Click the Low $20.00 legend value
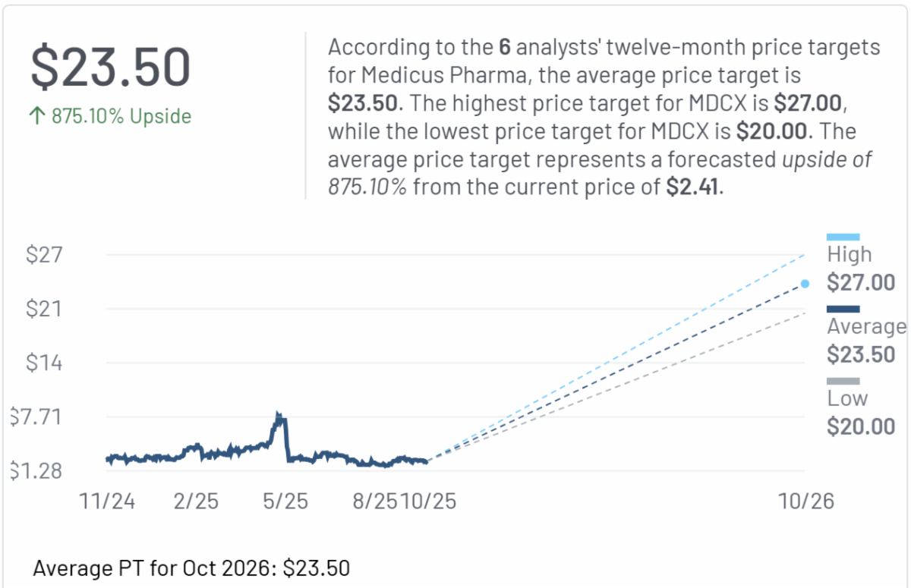 pyautogui.click(x=860, y=426)
